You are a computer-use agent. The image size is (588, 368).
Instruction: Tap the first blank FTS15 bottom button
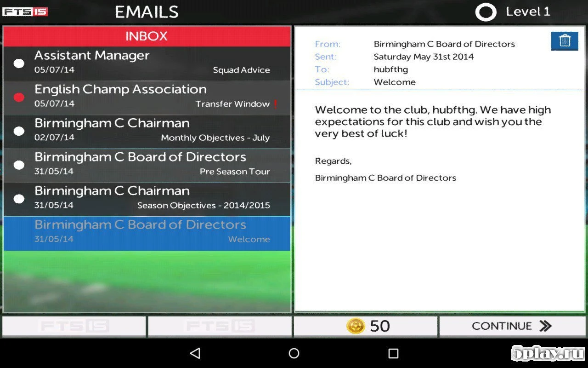pos(74,326)
